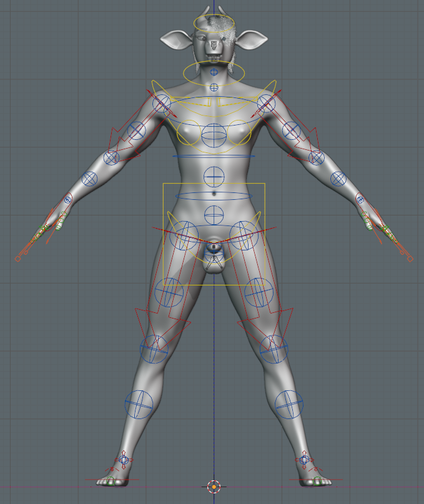Image resolution: width=424 pixels, height=504 pixels.
Task: Select the blue upper-arm sphere on screen-left
Action: (137, 131)
